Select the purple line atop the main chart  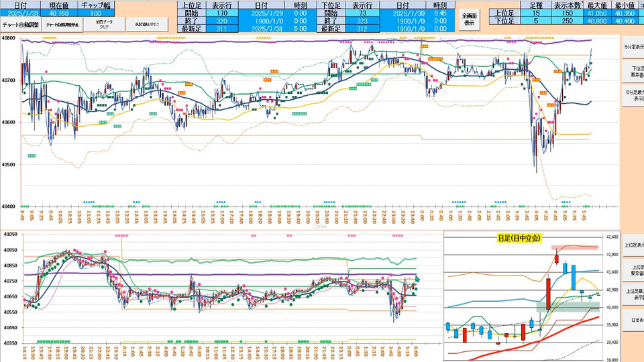(x=307, y=41)
